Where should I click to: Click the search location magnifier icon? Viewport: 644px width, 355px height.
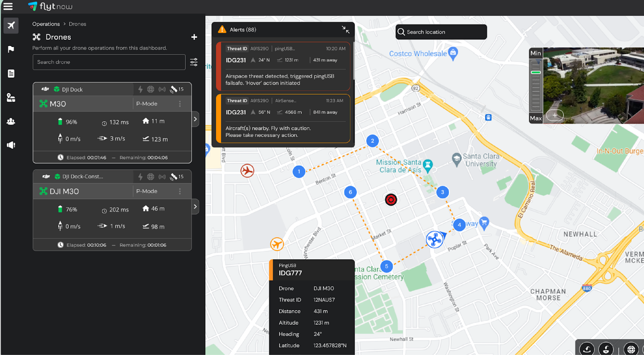[401, 32]
